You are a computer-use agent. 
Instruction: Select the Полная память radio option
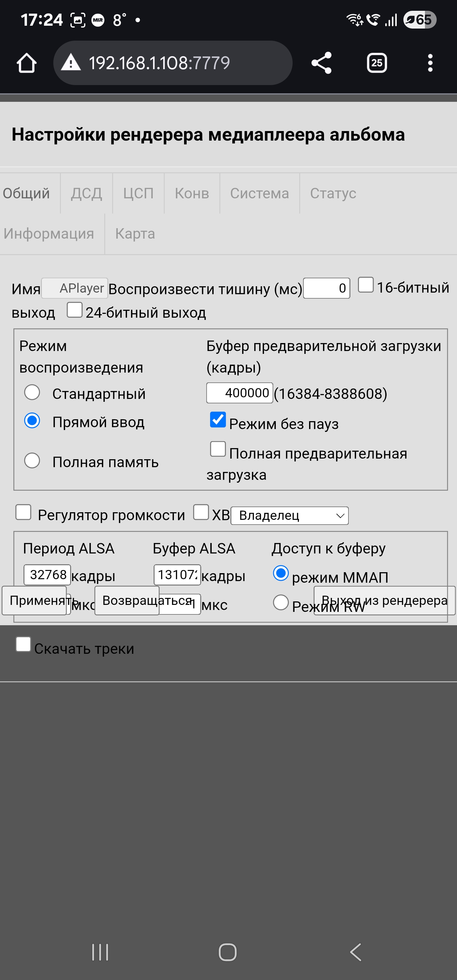point(32,460)
